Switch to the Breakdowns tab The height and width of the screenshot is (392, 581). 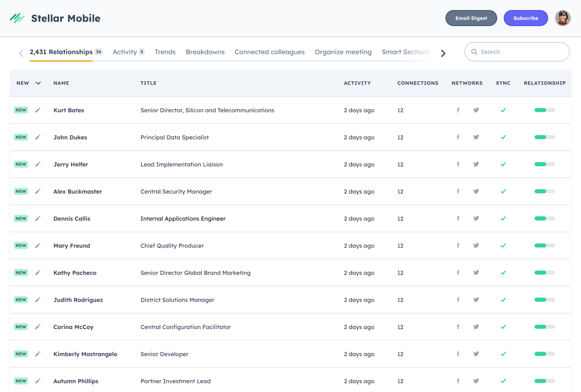point(205,52)
